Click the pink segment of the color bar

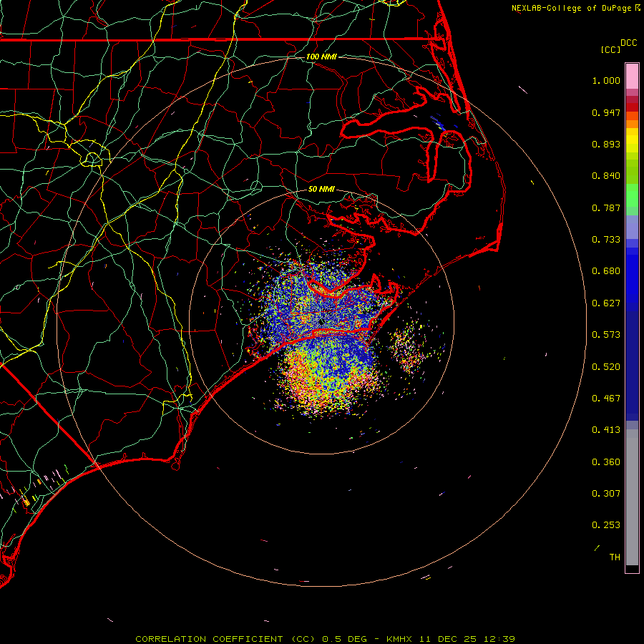click(632, 77)
